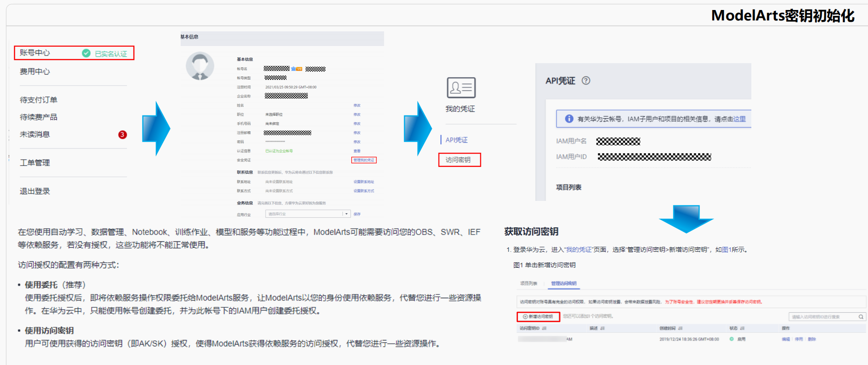Click 查看 link for 认证信息
The image size is (868, 365).
coord(357,151)
